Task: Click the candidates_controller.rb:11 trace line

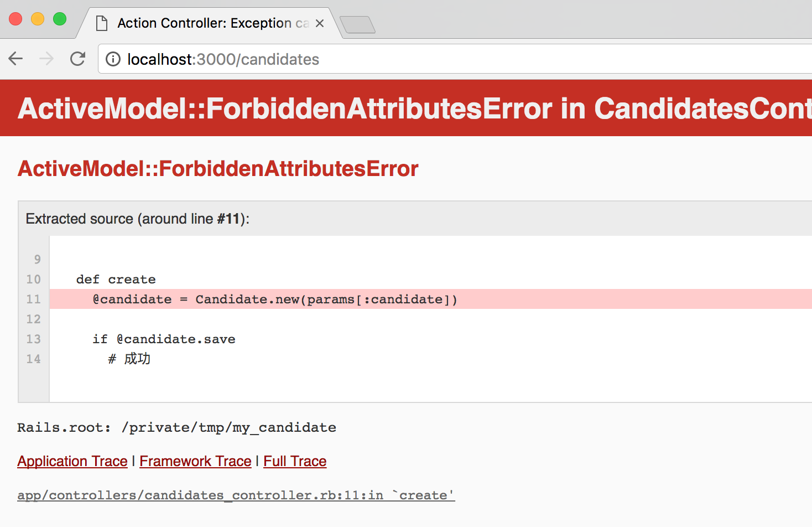Action: 236,495
